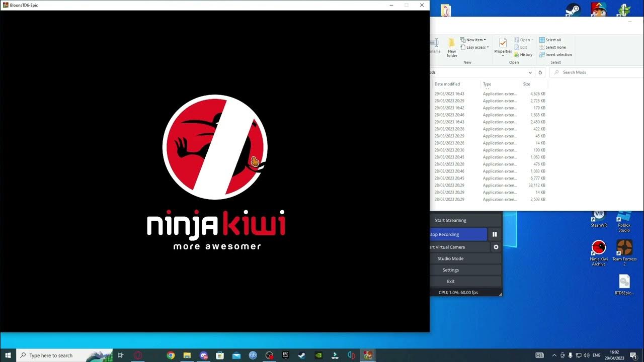Open the Mail app from taskbar
This screenshot has width=644, height=362.
click(236, 355)
